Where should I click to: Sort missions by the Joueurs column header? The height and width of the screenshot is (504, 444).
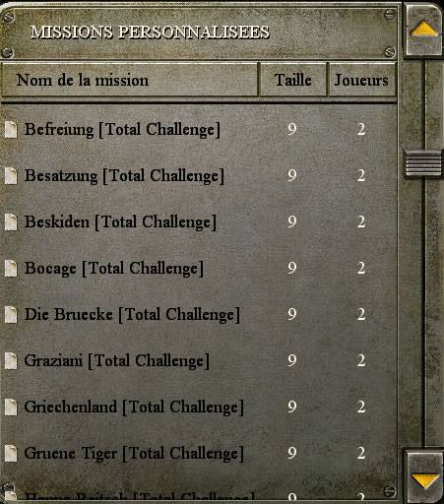click(361, 80)
